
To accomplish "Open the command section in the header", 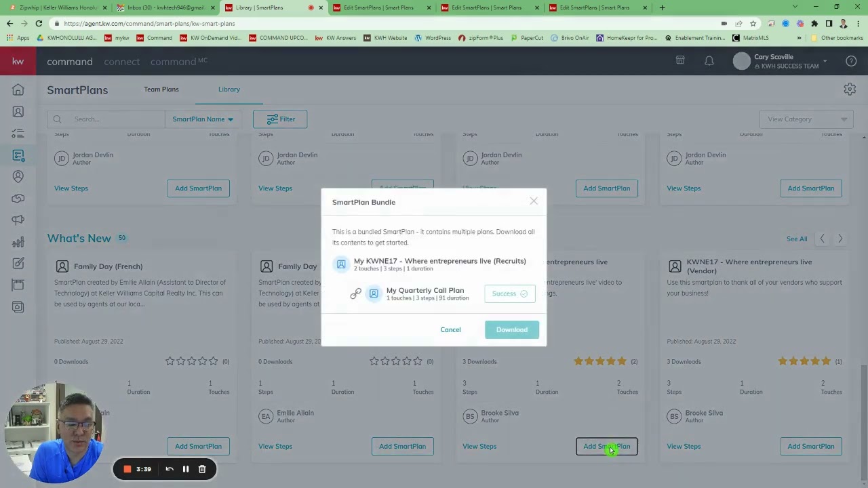I will pyautogui.click(x=70, y=62).
